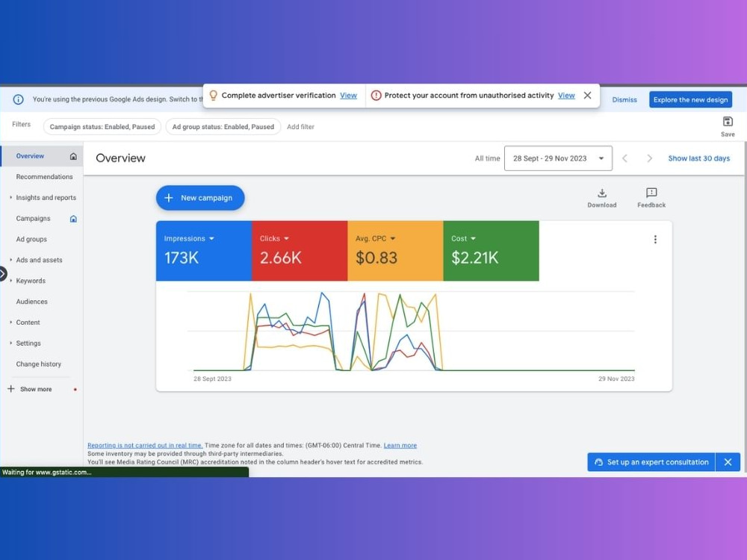Open the Impressions metric dropdown
Viewport: 747px width, 560px height.
pyautogui.click(x=211, y=239)
